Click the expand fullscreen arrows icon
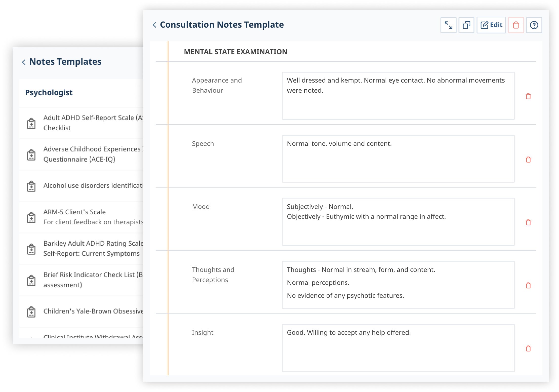This screenshot has height=392, width=559. (448, 25)
